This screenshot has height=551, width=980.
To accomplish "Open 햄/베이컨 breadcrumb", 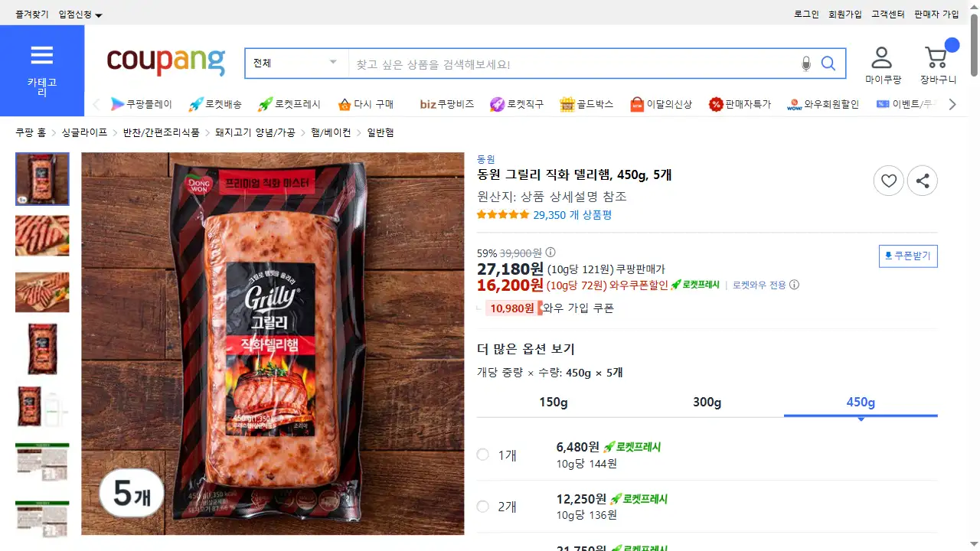I will [x=331, y=132].
